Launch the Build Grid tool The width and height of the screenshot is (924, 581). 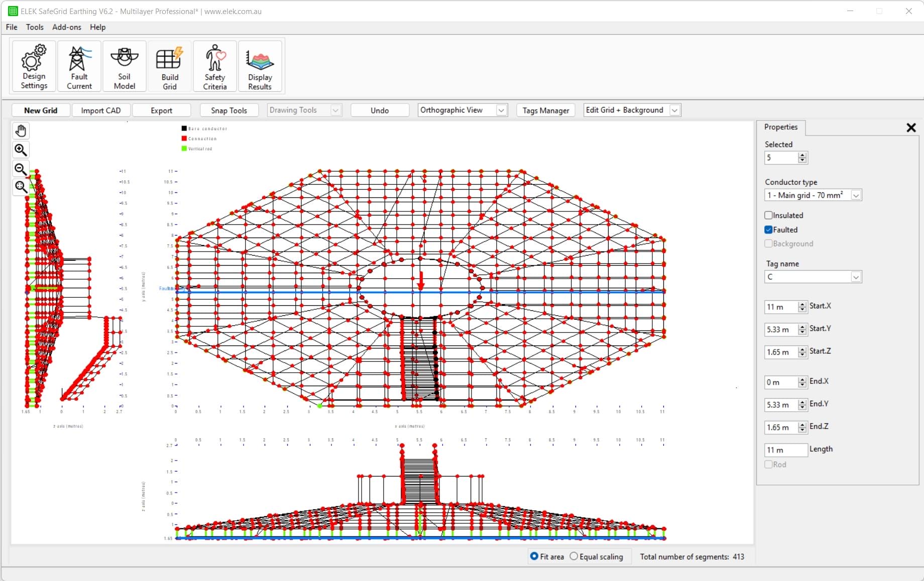coord(169,66)
